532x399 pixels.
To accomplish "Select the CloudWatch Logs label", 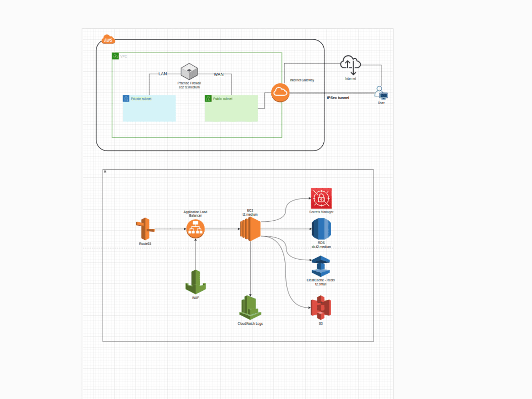I will click(x=250, y=323).
